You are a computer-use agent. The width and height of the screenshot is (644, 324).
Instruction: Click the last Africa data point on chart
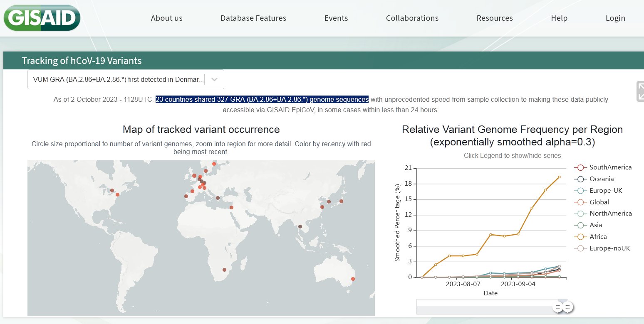pyautogui.click(x=559, y=177)
